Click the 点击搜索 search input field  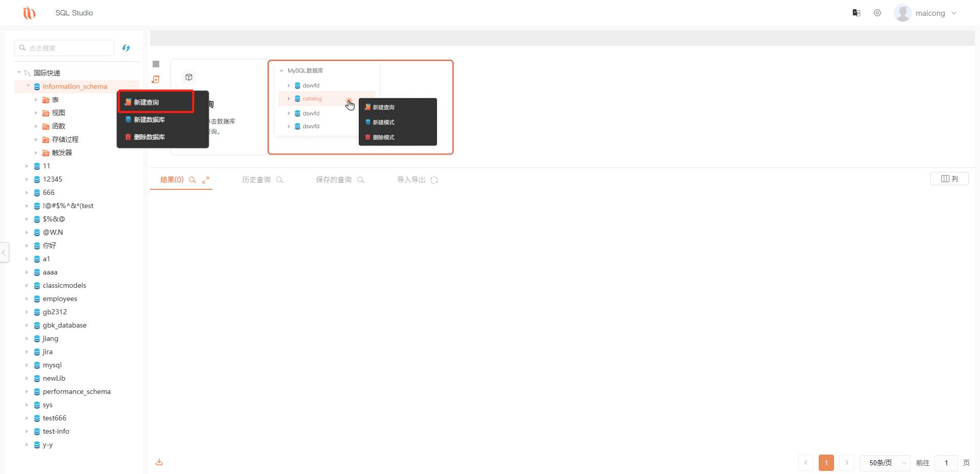point(64,47)
